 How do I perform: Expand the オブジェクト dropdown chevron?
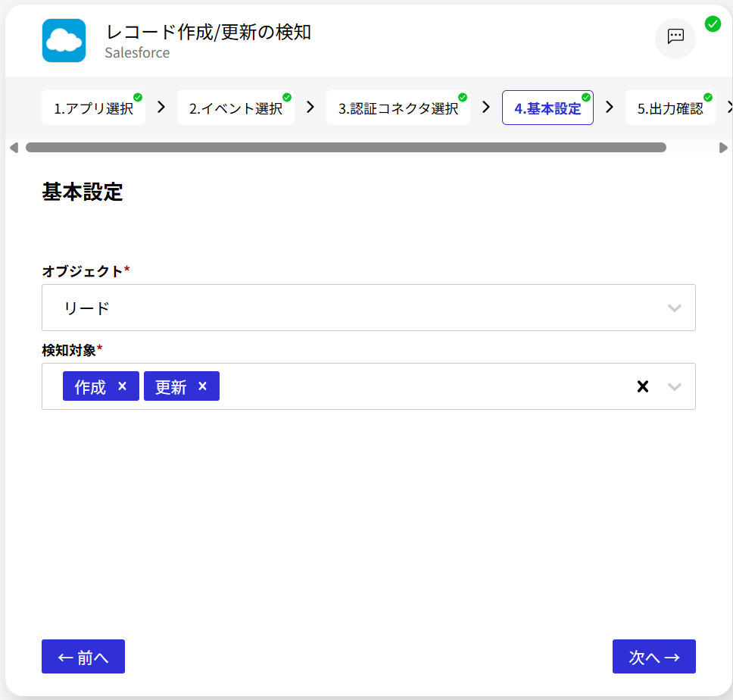coord(675,308)
